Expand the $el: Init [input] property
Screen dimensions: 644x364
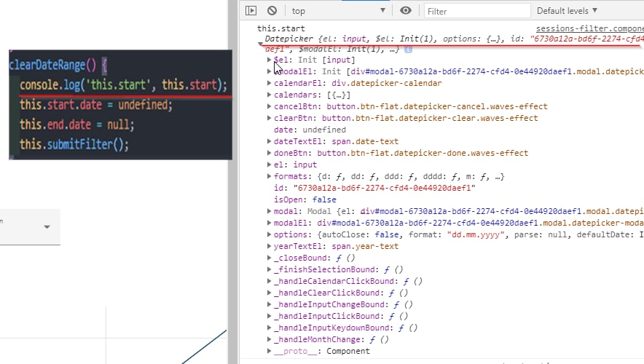269,60
